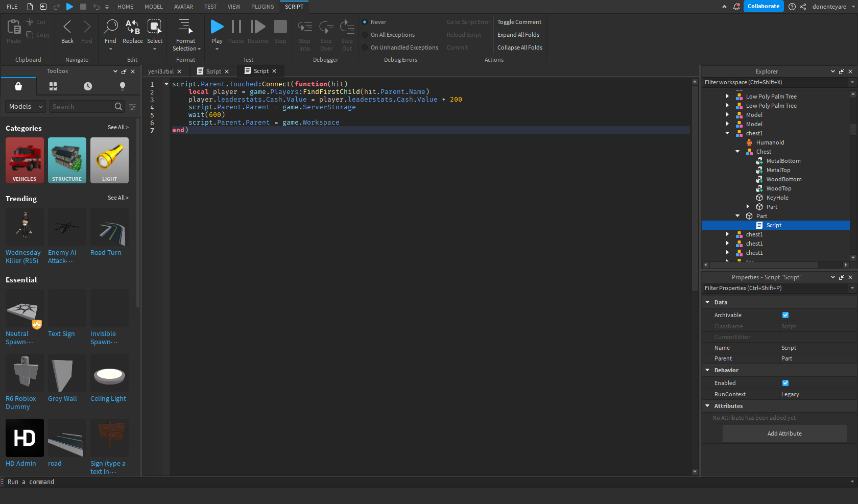Click the Add Attribute button

784,433
